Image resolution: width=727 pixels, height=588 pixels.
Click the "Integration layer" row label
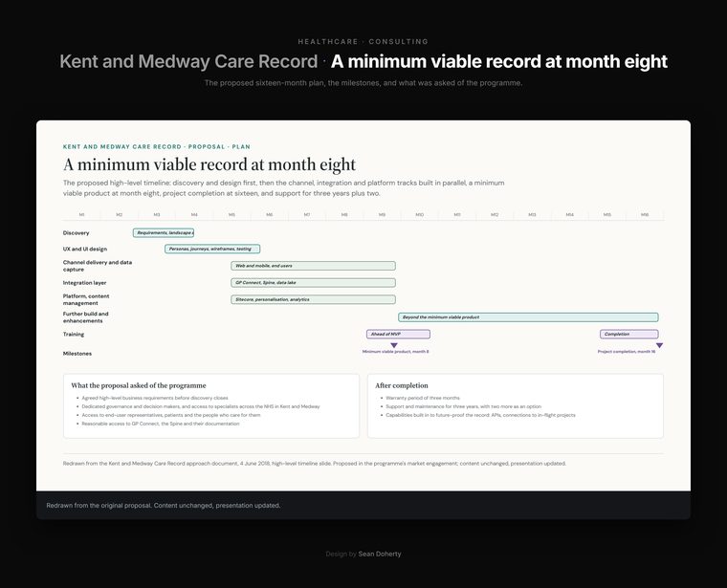click(x=84, y=283)
